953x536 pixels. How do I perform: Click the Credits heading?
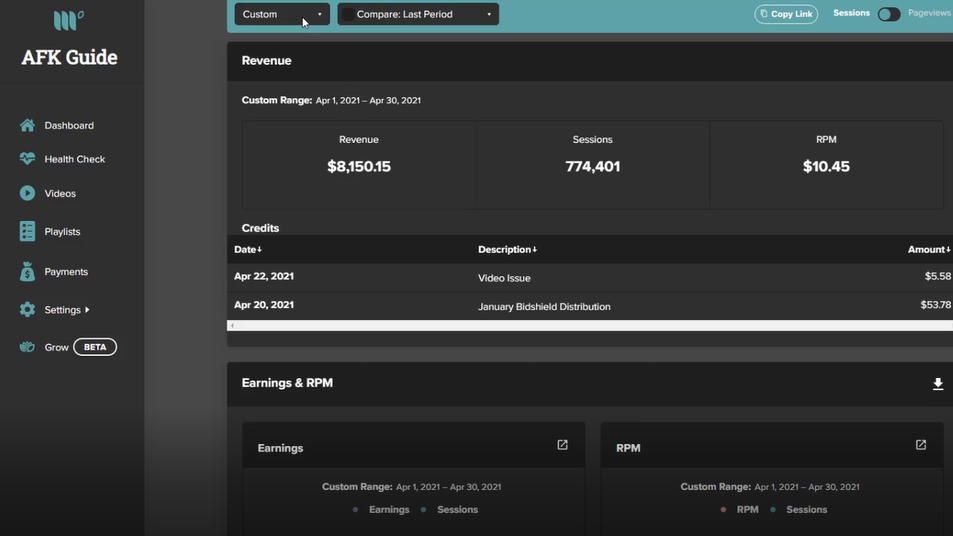pyautogui.click(x=260, y=228)
